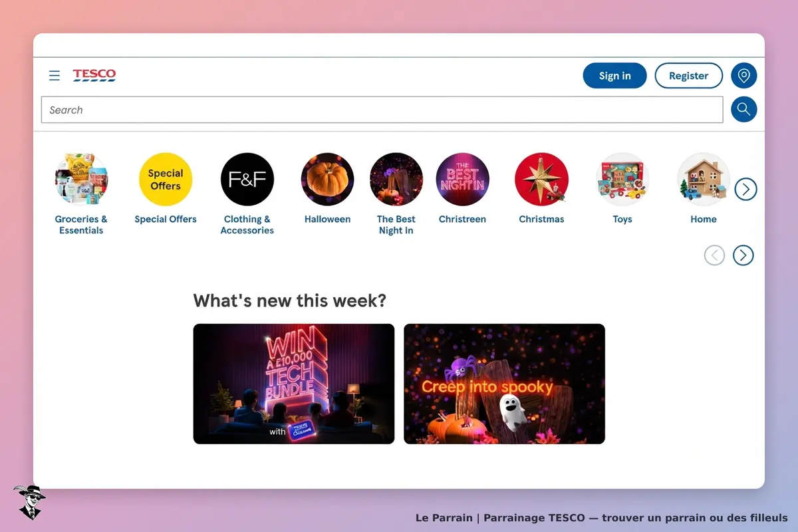The width and height of the screenshot is (798, 532).
Task: Open the neon Best Night In circle above Christreen
Action: 463,180
